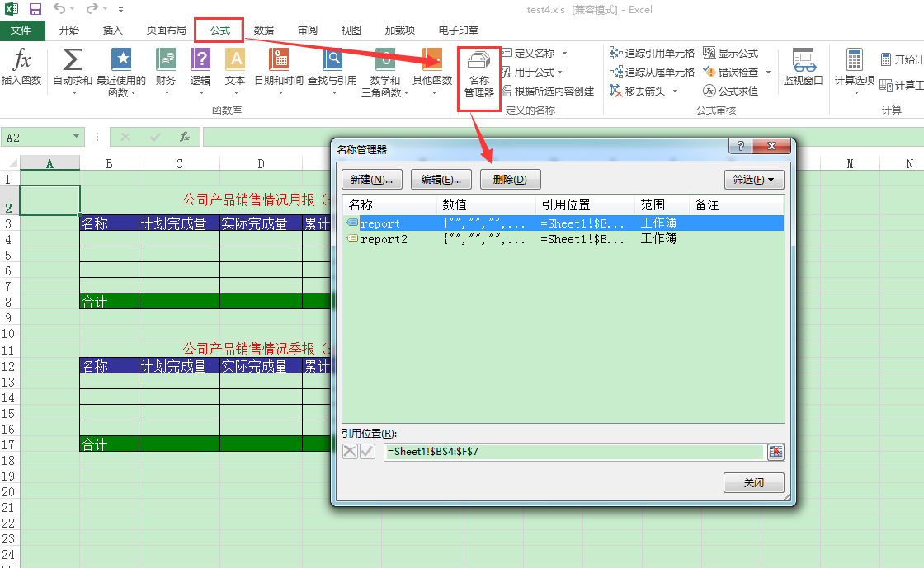The image size is (924, 568).
Task: Click the Insert Function fx icon
Action: coord(21,62)
